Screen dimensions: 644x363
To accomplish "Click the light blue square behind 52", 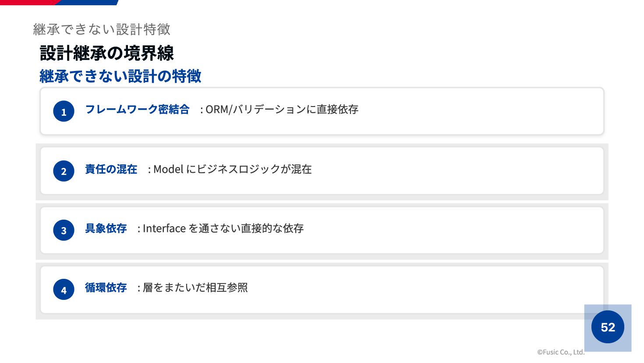I will click(608, 328).
